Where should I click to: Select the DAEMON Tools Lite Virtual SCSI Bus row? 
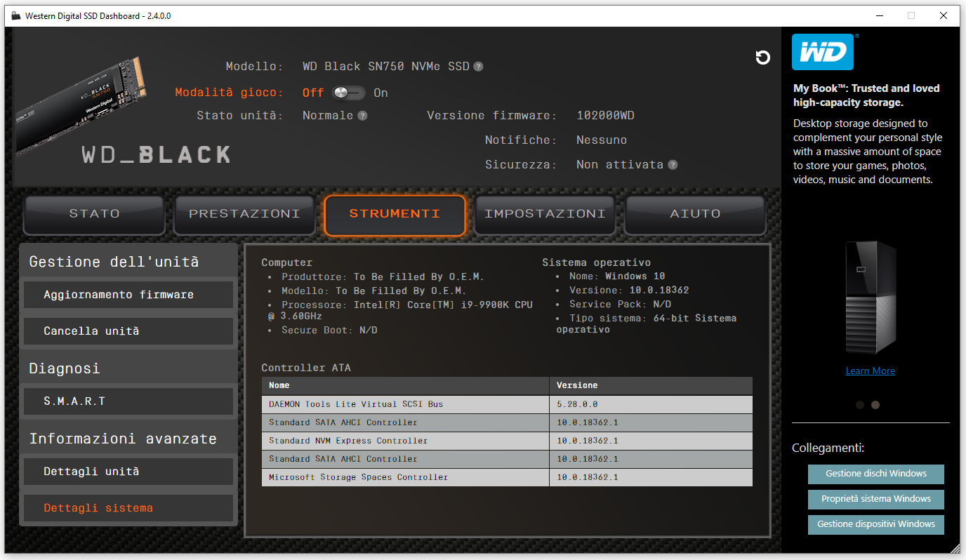point(507,404)
